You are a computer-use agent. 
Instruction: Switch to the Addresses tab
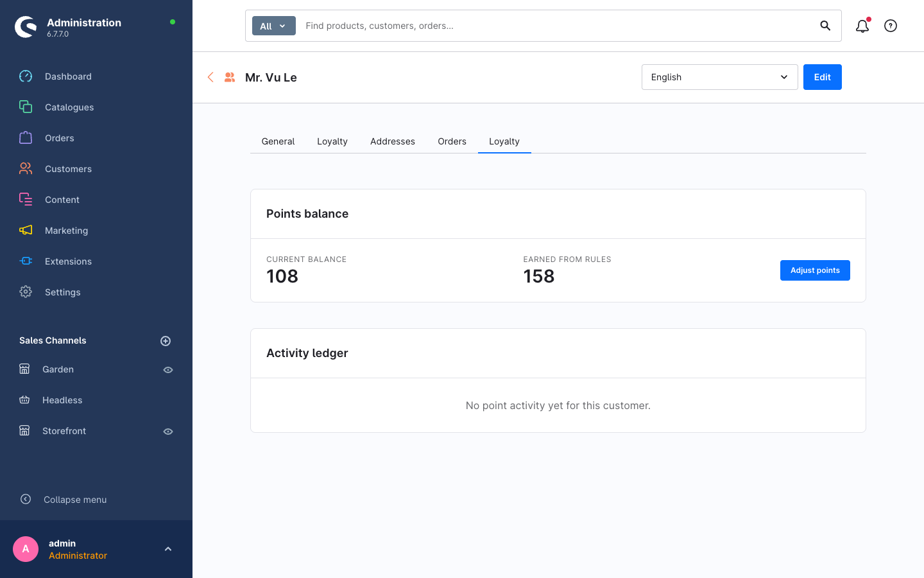(x=393, y=141)
